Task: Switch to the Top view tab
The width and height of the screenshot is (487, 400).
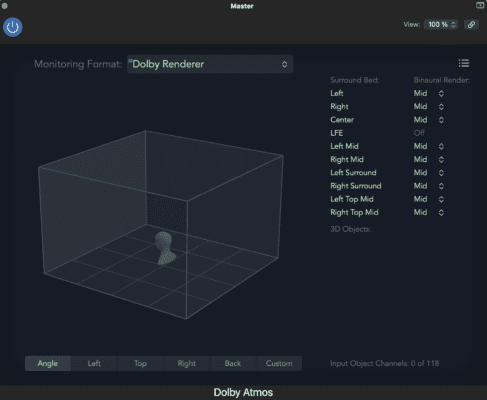Action: [140, 363]
